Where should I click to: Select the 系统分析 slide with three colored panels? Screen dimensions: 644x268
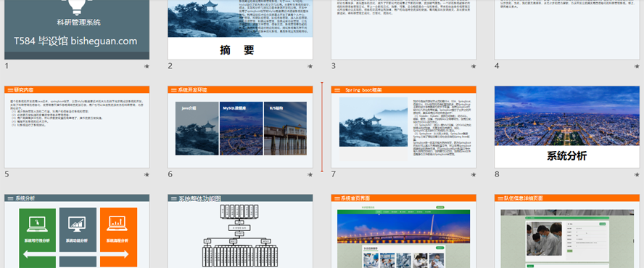click(77, 232)
